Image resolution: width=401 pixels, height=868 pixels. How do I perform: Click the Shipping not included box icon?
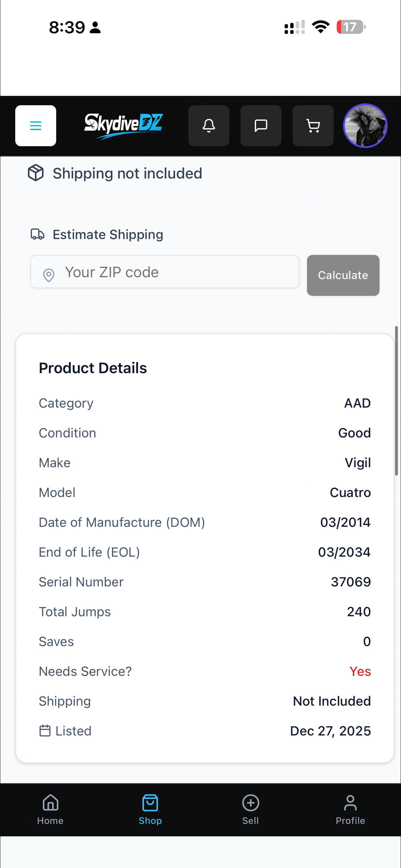click(x=36, y=173)
